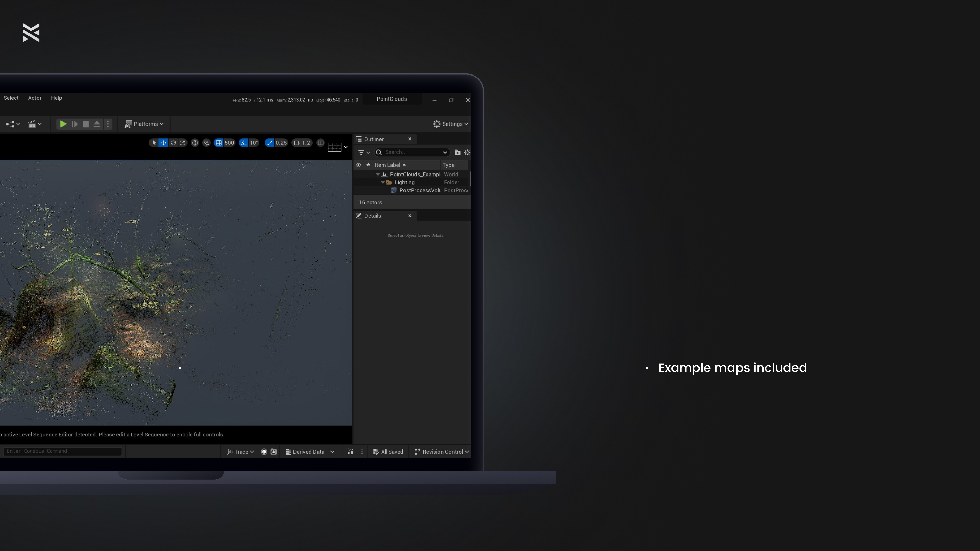Collapse the Lighting folder
Image resolution: width=980 pixels, height=551 pixels.
[x=383, y=183]
